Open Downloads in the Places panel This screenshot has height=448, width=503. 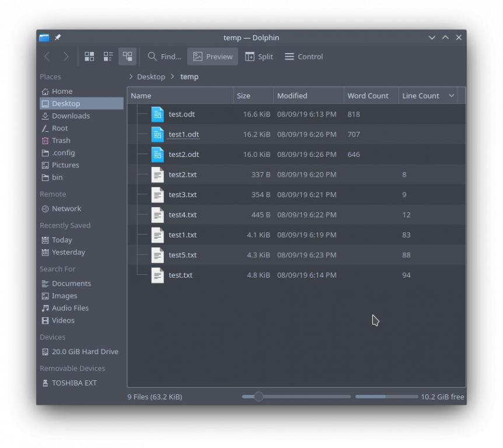click(71, 116)
